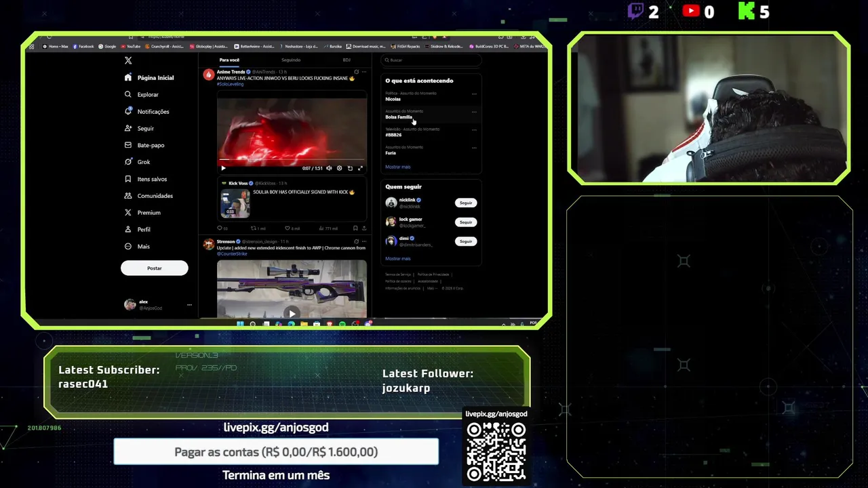
Task: Open the Furia trending topic
Action: click(391, 153)
